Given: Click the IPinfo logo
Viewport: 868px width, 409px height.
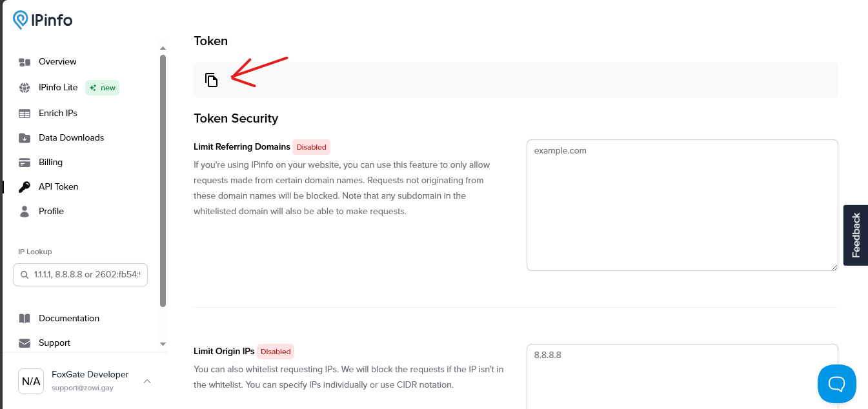Looking at the screenshot, I should 43,20.
